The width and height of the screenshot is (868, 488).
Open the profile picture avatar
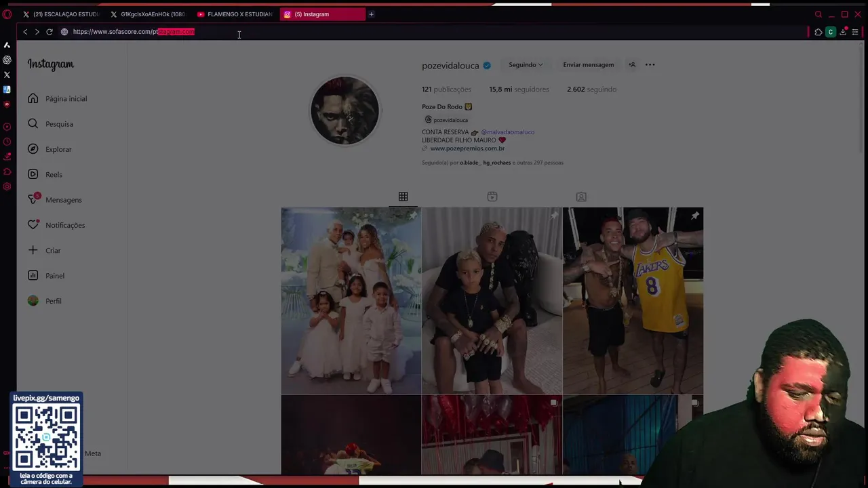345,110
